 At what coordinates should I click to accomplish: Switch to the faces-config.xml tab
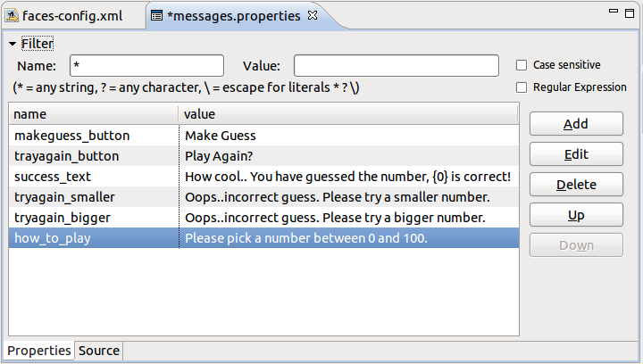pyautogui.click(x=71, y=16)
